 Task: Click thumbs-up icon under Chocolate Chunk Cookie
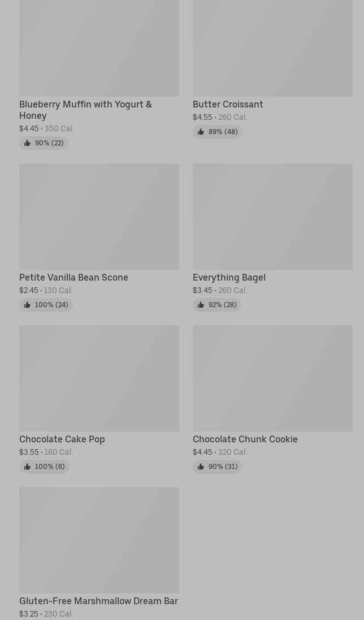click(x=201, y=467)
